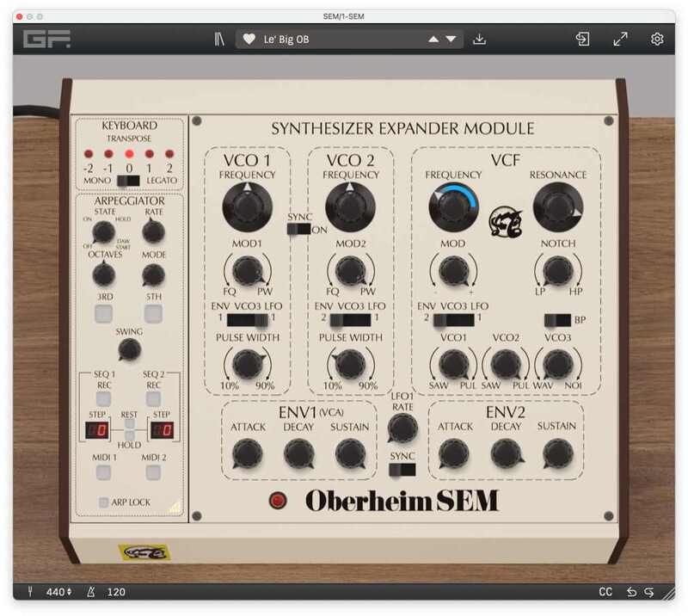Favorite the preset with the heart icon
Viewport: 688px width, 616px height.
[x=249, y=40]
